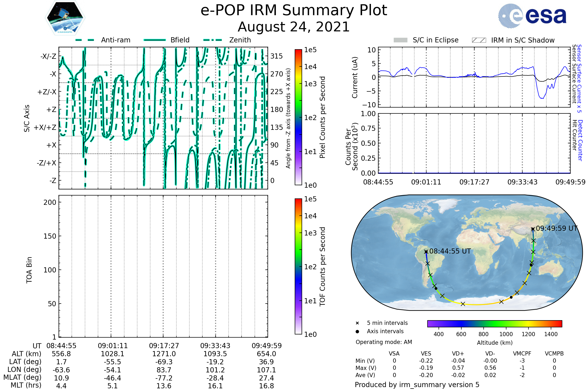Click the Altitude (km) horizontal colorbar

(x=494, y=323)
